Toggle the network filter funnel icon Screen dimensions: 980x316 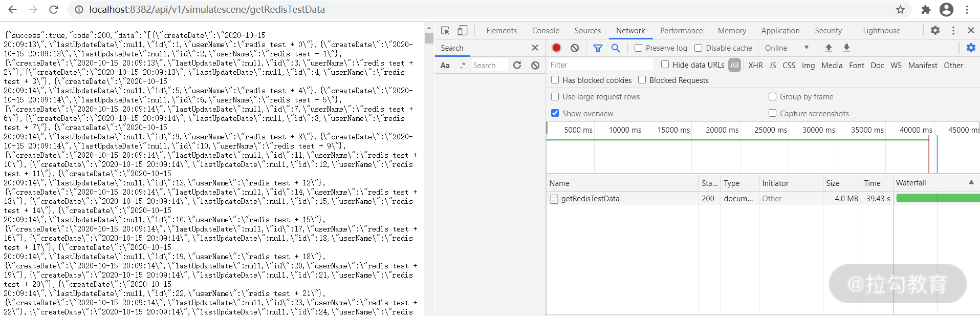pos(597,48)
